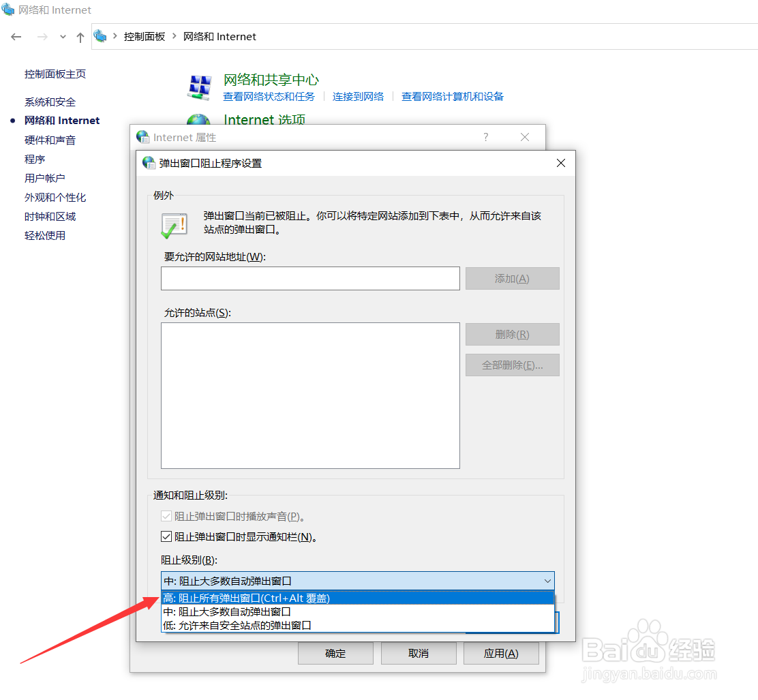Go forward with the right arrow
758x700 pixels.
click(42, 37)
